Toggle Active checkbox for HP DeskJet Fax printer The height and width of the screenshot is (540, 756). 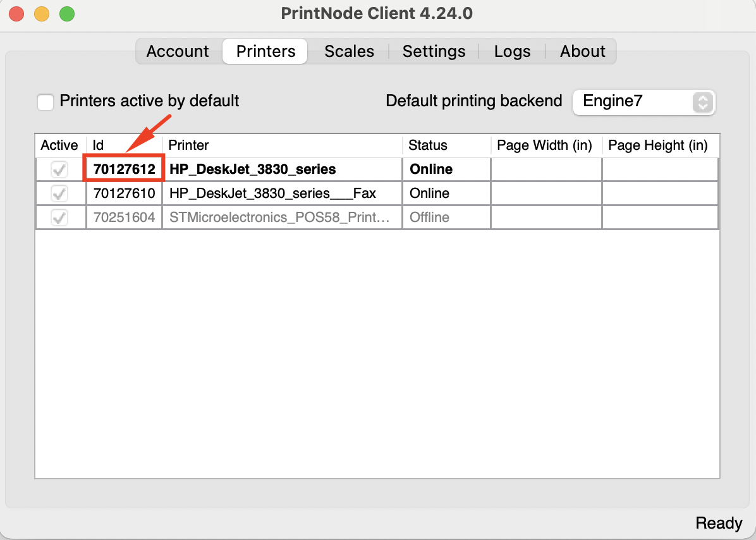59,193
